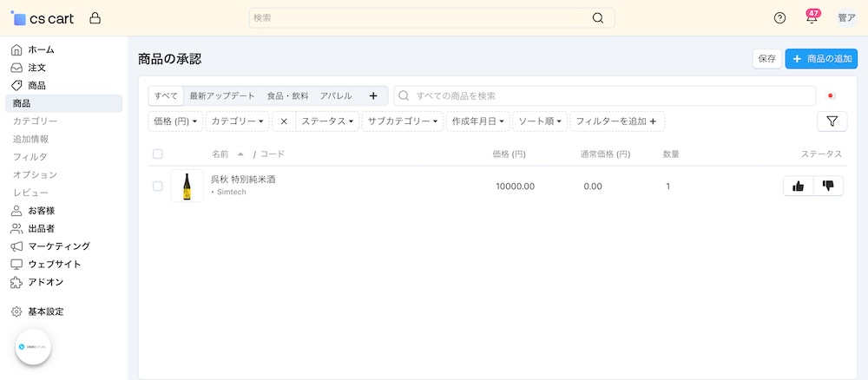868x380 pixels.
Task: Approve product with thumbs-up icon
Action: (x=799, y=186)
